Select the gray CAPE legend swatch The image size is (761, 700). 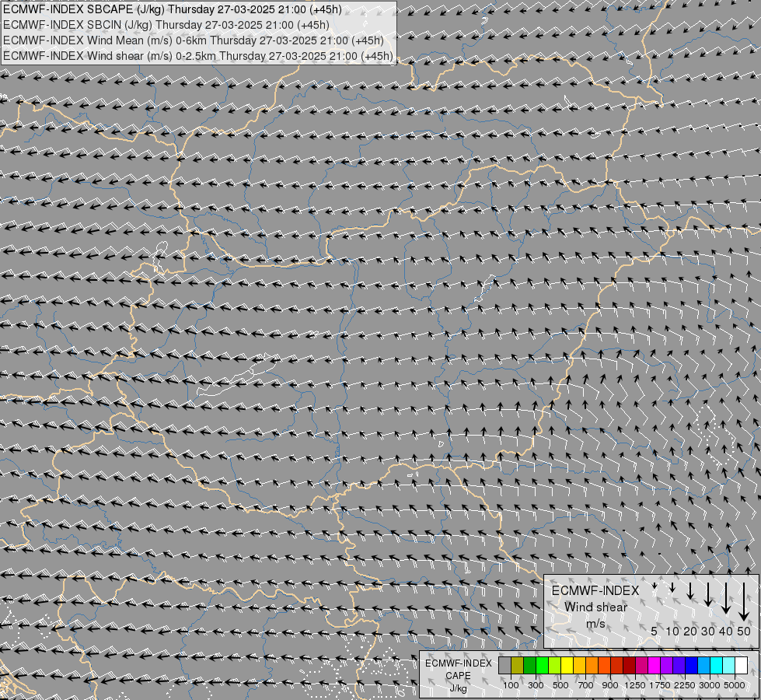point(504,665)
